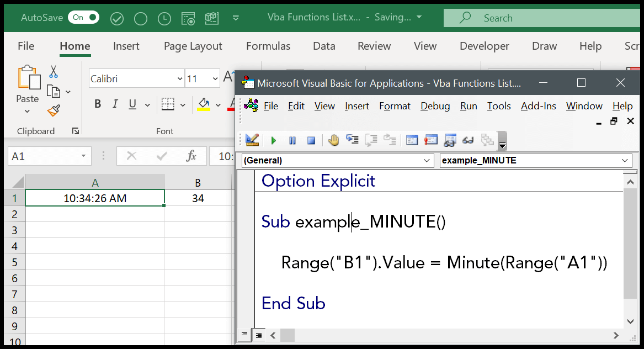Turn off the AutoSave toggle
Image resolution: width=644 pixels, height=349 pixels.
click(x=83, y=17)
